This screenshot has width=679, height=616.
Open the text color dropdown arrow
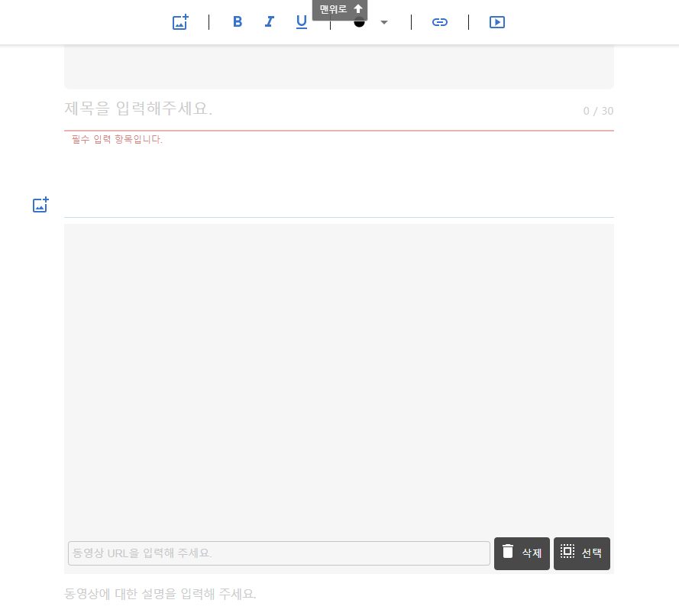coord(384,22)
